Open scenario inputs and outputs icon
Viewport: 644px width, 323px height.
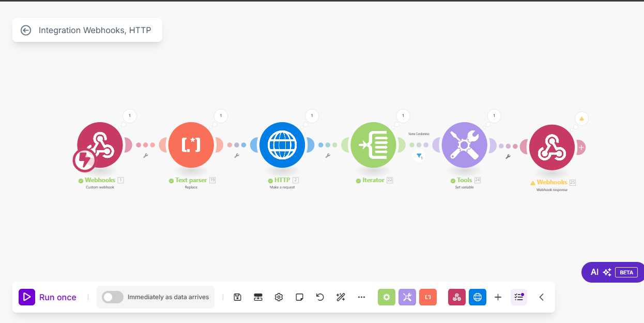(x=258, y=297)
